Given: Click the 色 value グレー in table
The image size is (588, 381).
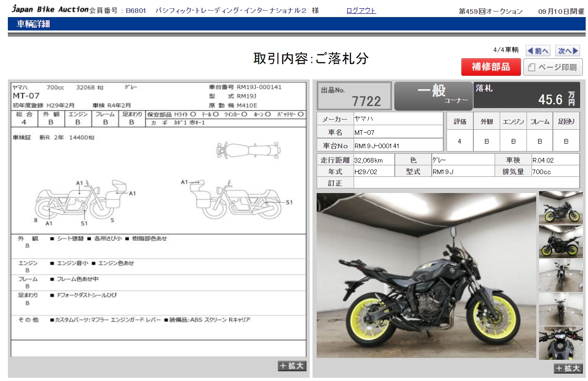Looking at the screenshot, I should pyautogui.click(x=440, y=160).
